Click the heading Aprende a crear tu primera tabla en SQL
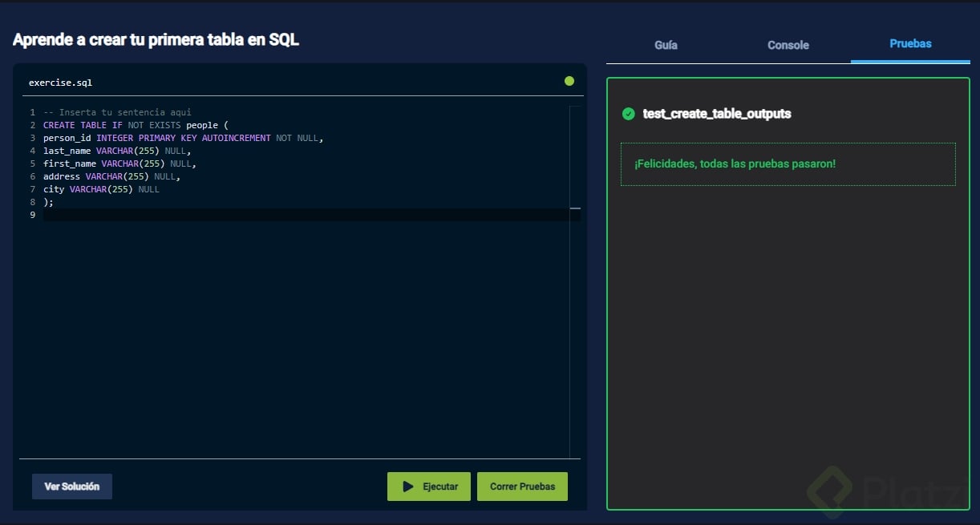980x525 pixels. 156,39
